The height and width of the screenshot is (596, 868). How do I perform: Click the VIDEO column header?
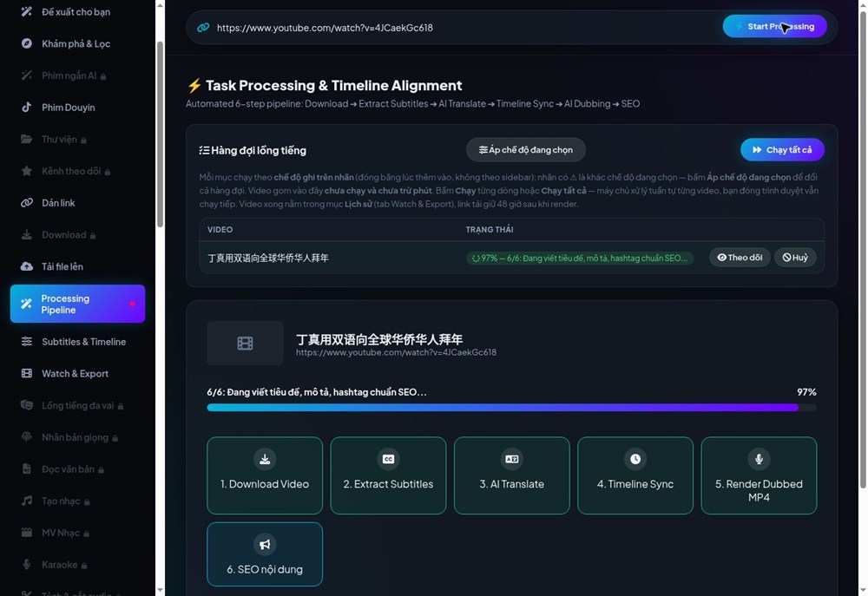[x=220, y=230]
